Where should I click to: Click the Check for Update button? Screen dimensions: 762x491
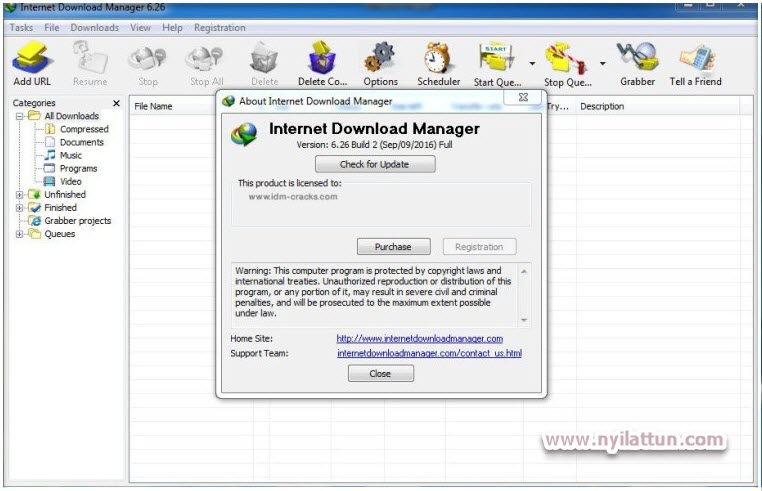point(375,164)
